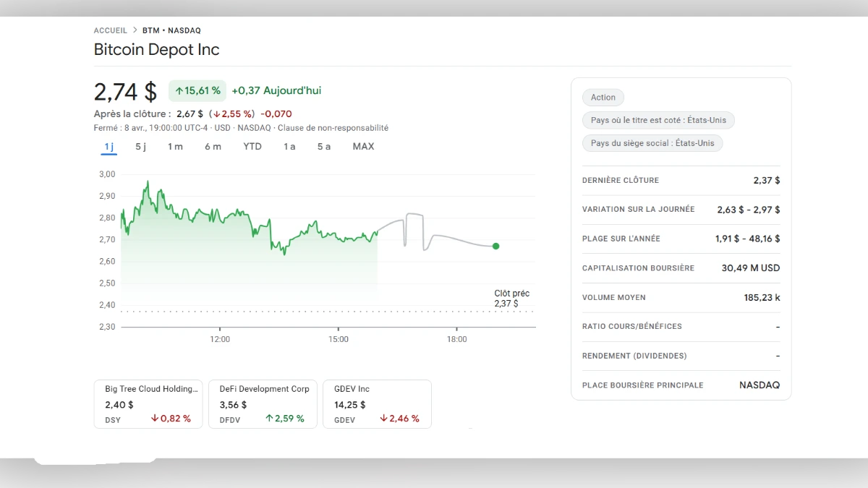Select the 6m time range
This screenshot has width=868, height=488.
[213, 146]
